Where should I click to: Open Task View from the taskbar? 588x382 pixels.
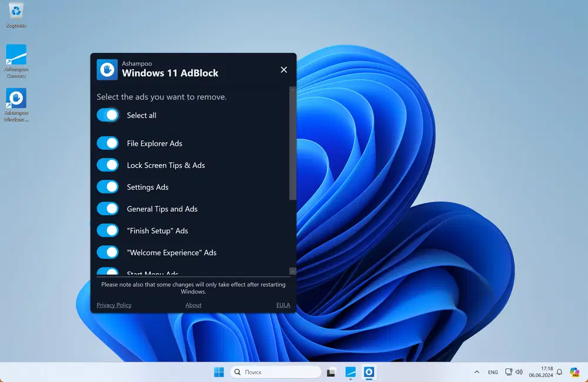point(331,372)
